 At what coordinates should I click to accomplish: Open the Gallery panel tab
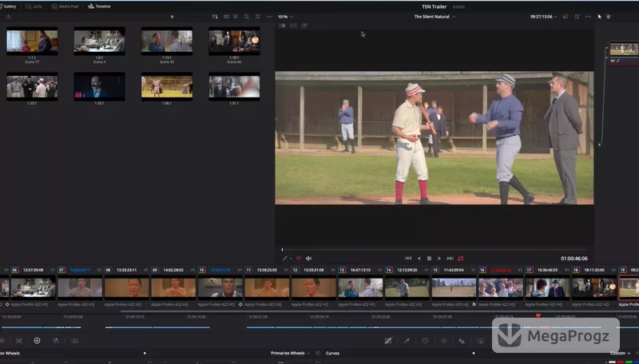click(8, 6)
